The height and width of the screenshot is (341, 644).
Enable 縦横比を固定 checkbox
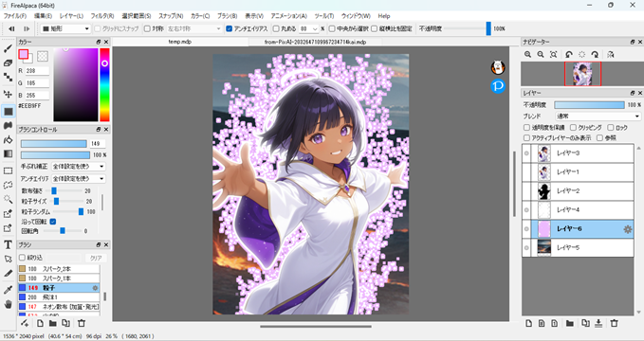[374, 28]
